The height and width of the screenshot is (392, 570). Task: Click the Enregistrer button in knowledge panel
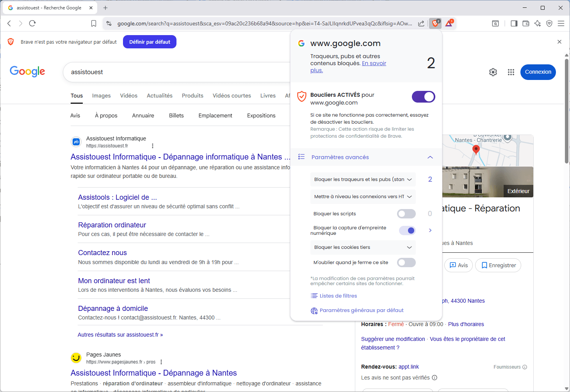tap(498, 265)
